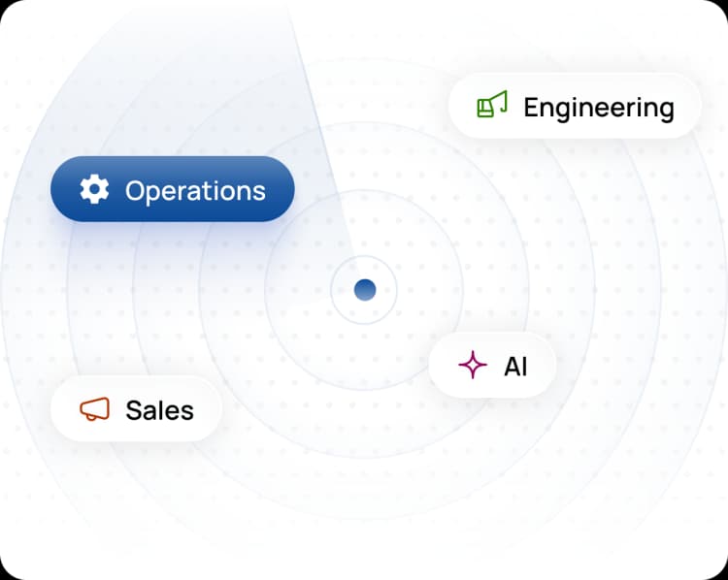The height and width of the screenshot is (580, 728).
Task: Choose the Sales category pill
Action: (x=135, y=408)
